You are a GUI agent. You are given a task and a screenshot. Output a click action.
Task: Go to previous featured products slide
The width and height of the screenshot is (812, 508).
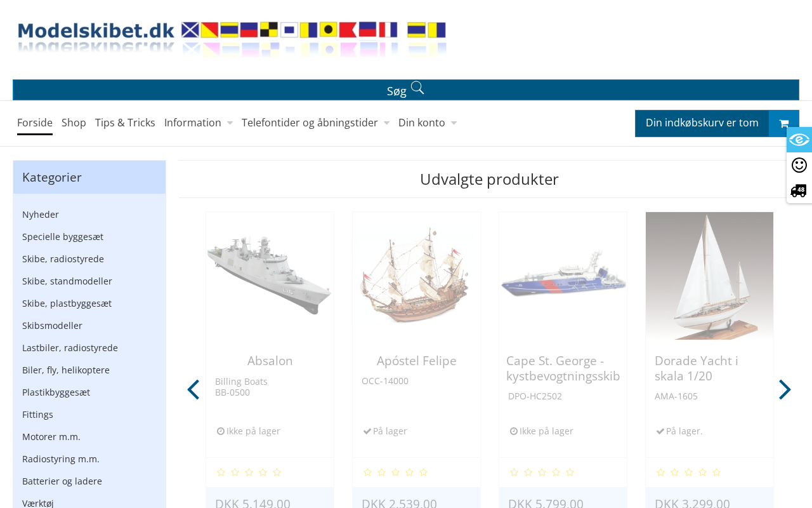pos(193,390)
